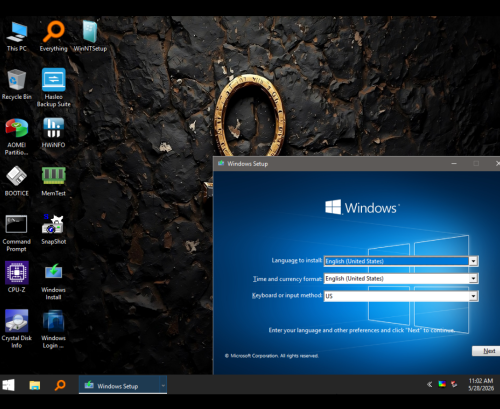Click the red tray icon beside the clock

(x=454, y=384)
